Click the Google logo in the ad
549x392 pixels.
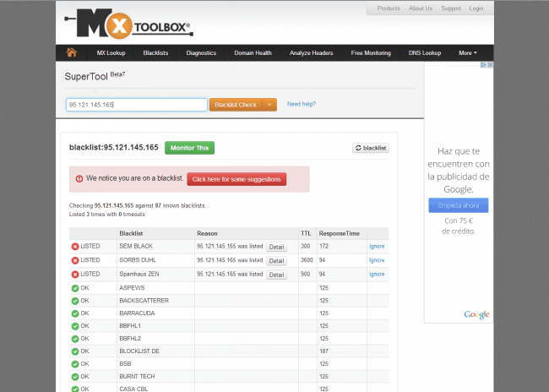click(x=476, y=314)
